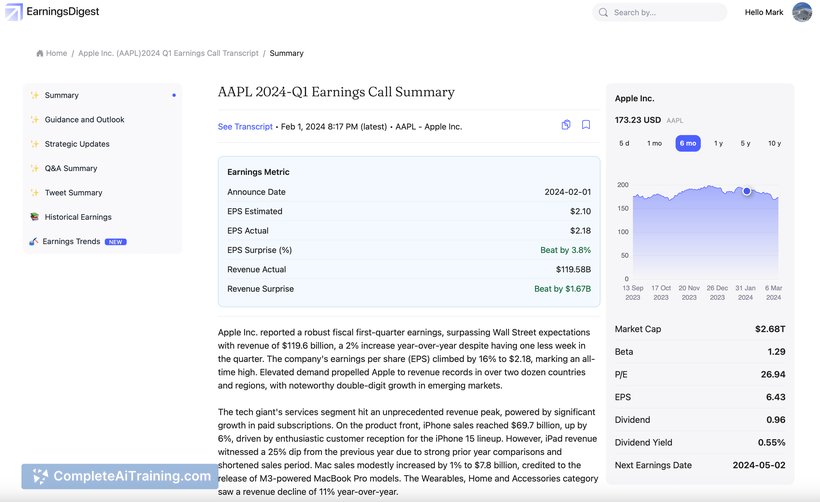The width and height of the screenshot is (820, 502).
Task: Click the search magnifier icon
Action: pyautogui.click(x=603, y=12)
